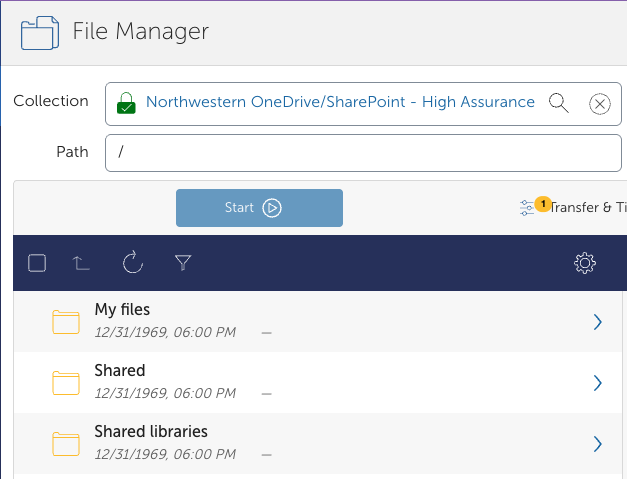Toggle the select all checkbox
The width and height of the screenshot is (627, 479).
pos(37,263)
